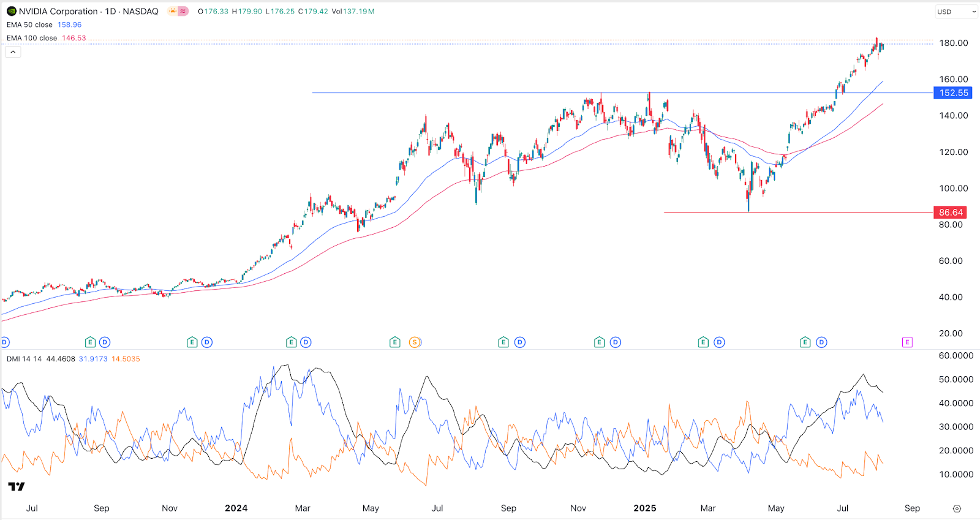Open the orange S stock split marker

click(415, 342)
